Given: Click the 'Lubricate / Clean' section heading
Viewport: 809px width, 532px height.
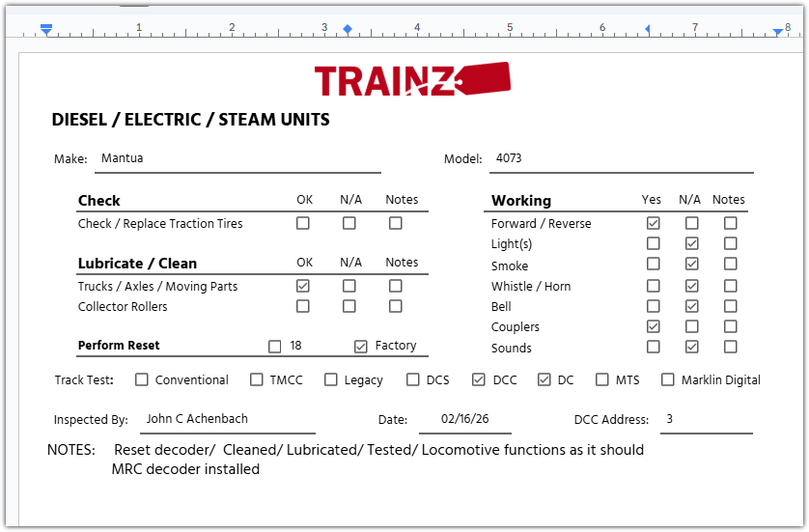Looking at the screenshot, I should coord(137,264).
